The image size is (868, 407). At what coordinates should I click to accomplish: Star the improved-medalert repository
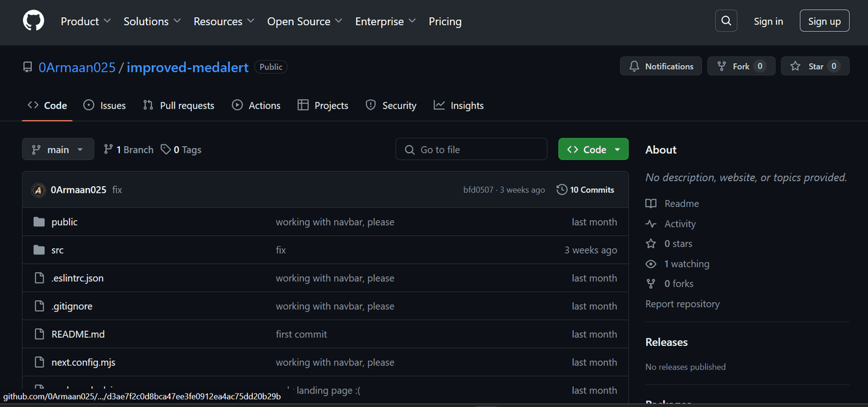click(815, 66)
